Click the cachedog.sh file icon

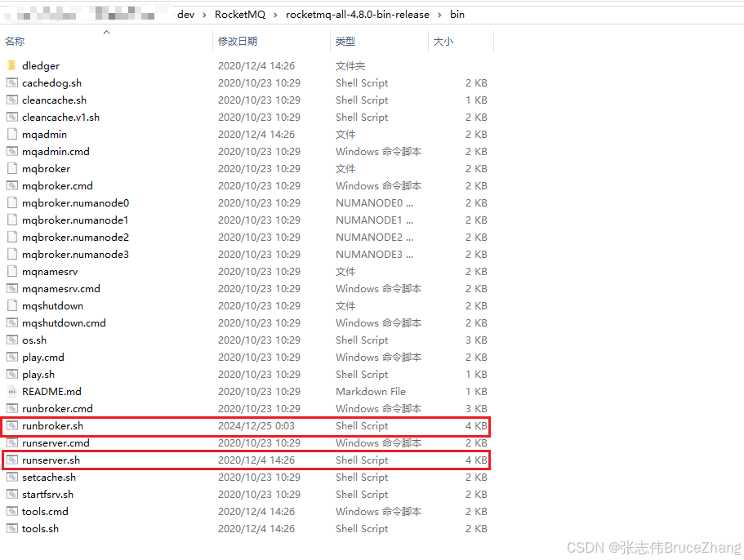pyautogui.click(x=12, y=82)
